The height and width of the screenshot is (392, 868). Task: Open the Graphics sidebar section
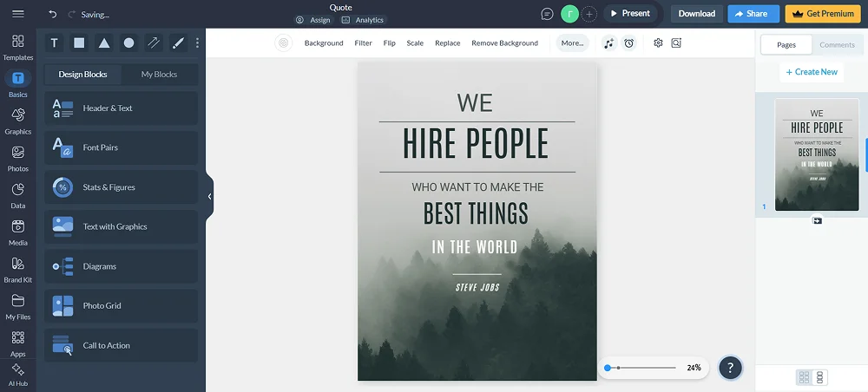(x=17, y=120)
